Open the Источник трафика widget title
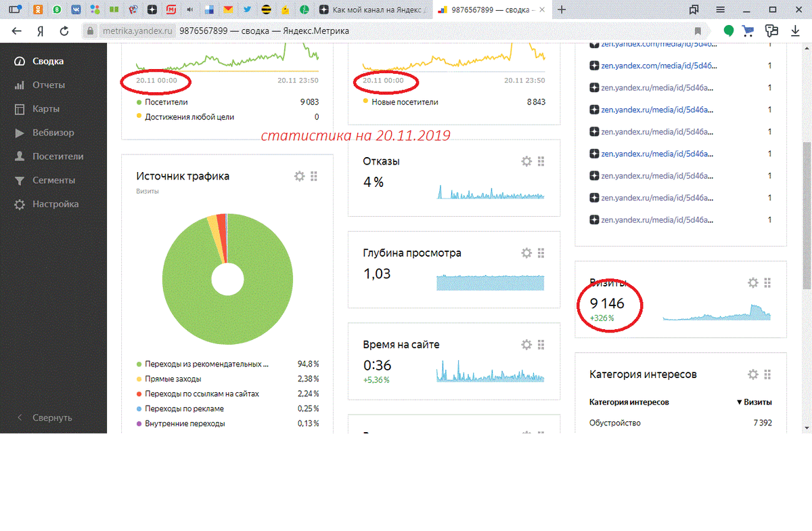The width and height of the screenshot is (812, 531). (183, 176)
